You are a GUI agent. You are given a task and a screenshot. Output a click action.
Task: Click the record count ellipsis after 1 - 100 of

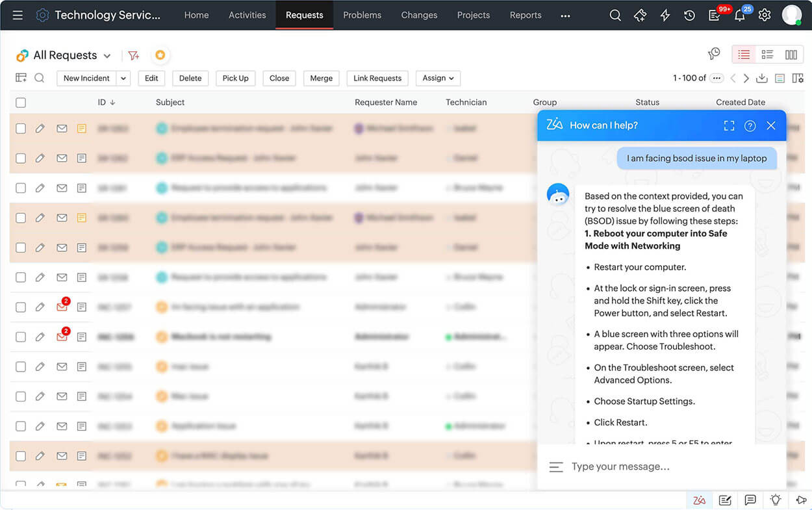717,78
